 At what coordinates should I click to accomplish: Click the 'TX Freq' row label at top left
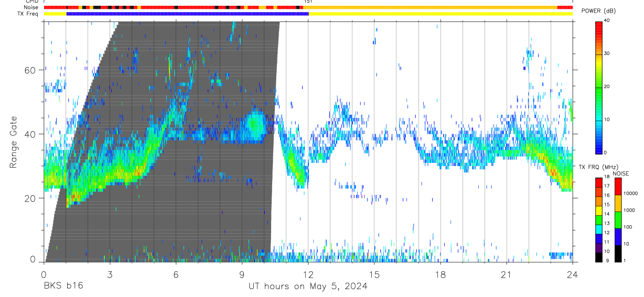click(x=29, y=13)
